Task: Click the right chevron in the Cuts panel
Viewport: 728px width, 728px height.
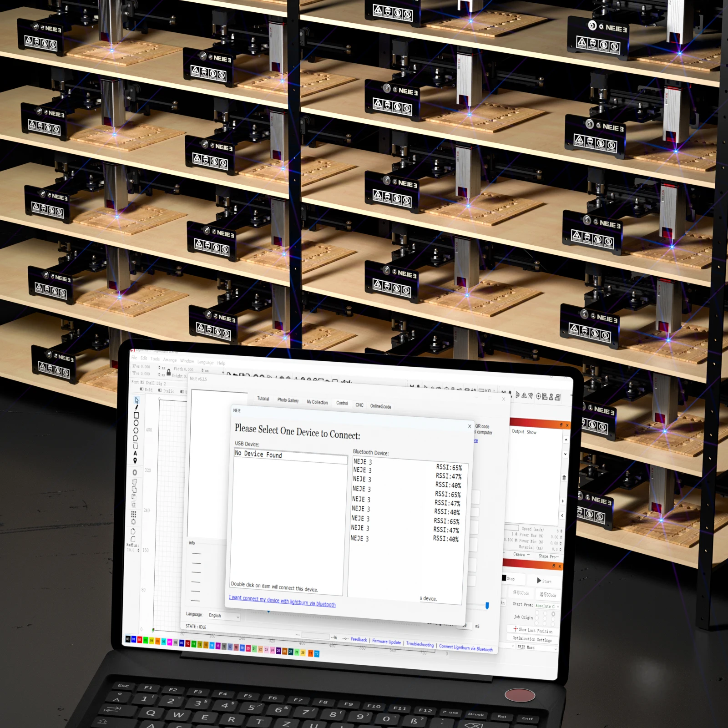Action: pyautogui.click(x=563, y=501)
